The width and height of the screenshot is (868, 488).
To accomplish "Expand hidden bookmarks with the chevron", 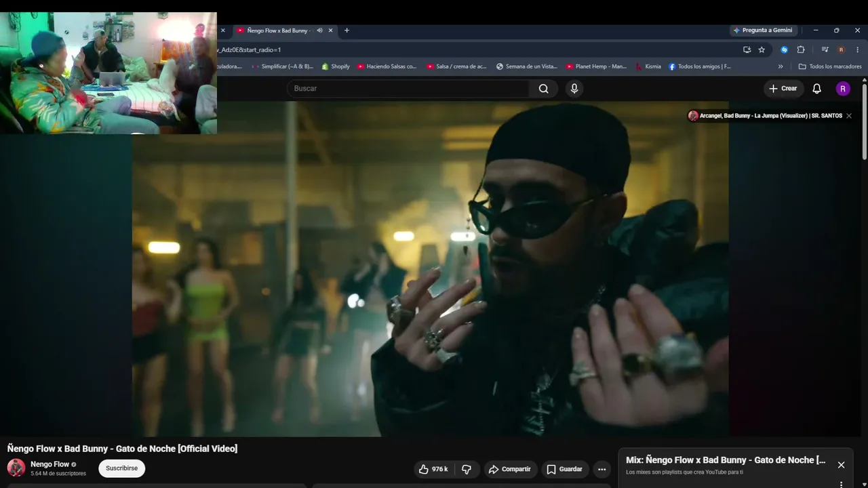I will 781,66.
